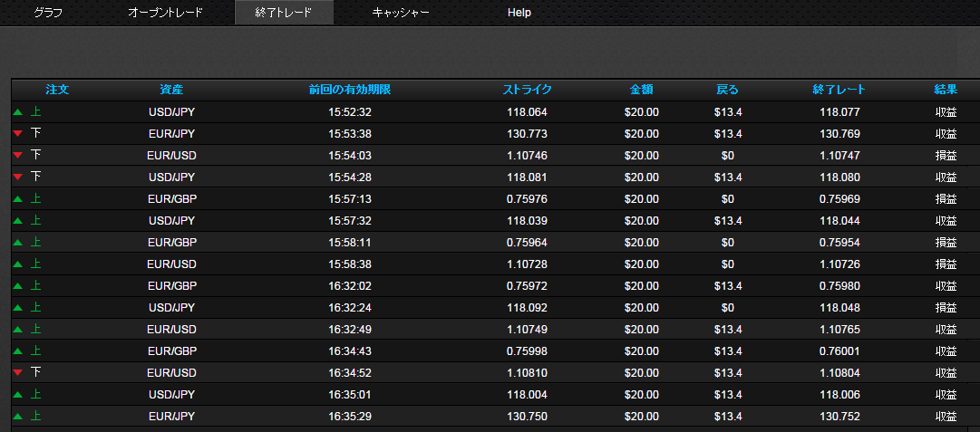Click expiry time 15:58:11
The width and height of the screenshot is (980, 432).
350,242
